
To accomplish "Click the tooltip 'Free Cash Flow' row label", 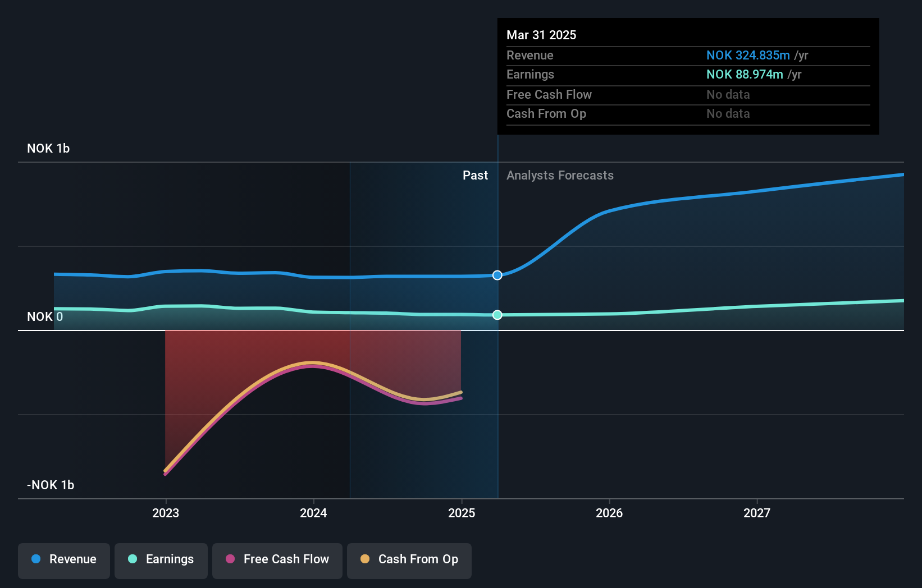I will point(549,94).
